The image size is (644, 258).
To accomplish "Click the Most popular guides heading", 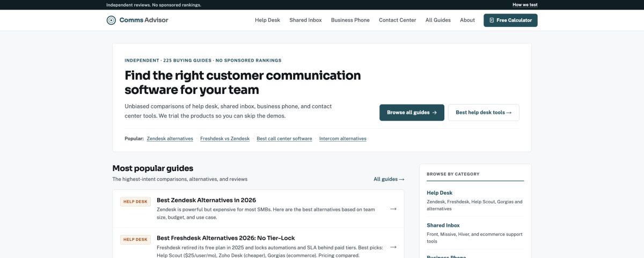I will click(x=153, y=168).
